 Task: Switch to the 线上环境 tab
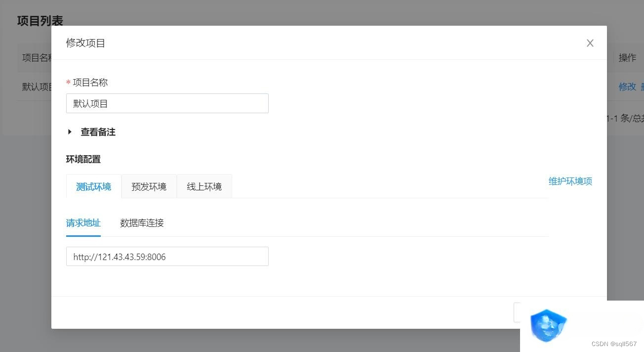pyautogui.click(x=204, y=186)
